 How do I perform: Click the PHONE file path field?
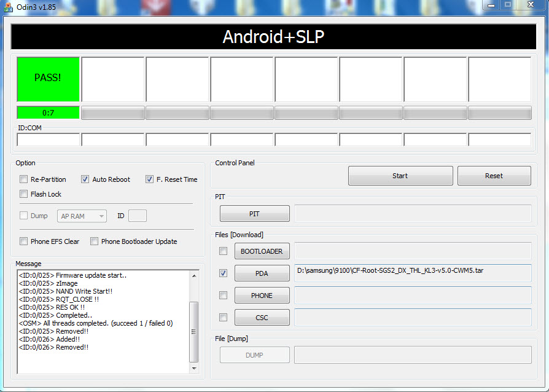413,295
